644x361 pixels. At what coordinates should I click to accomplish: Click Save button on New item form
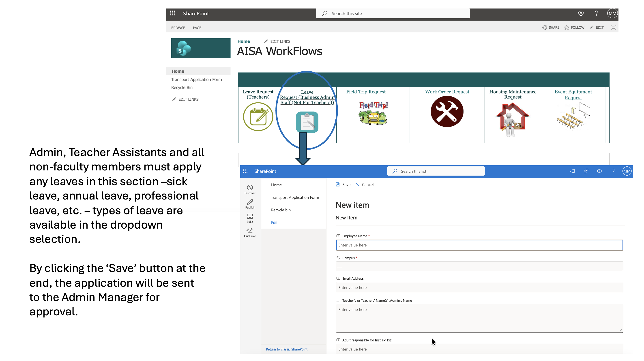343,185
